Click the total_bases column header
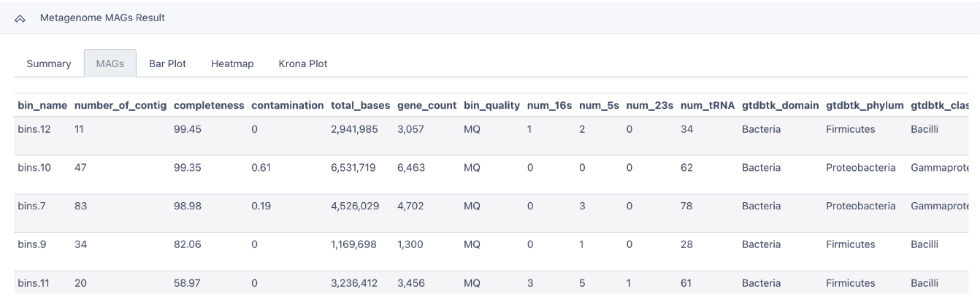Viewport: 980px width, 305px height. (x=360, y=106)
